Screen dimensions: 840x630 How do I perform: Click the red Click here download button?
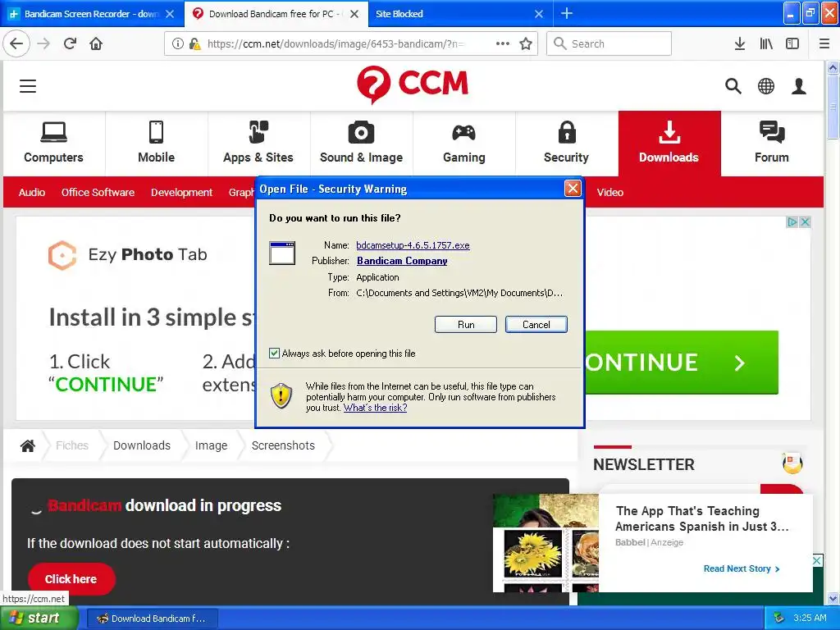[71, 579]
